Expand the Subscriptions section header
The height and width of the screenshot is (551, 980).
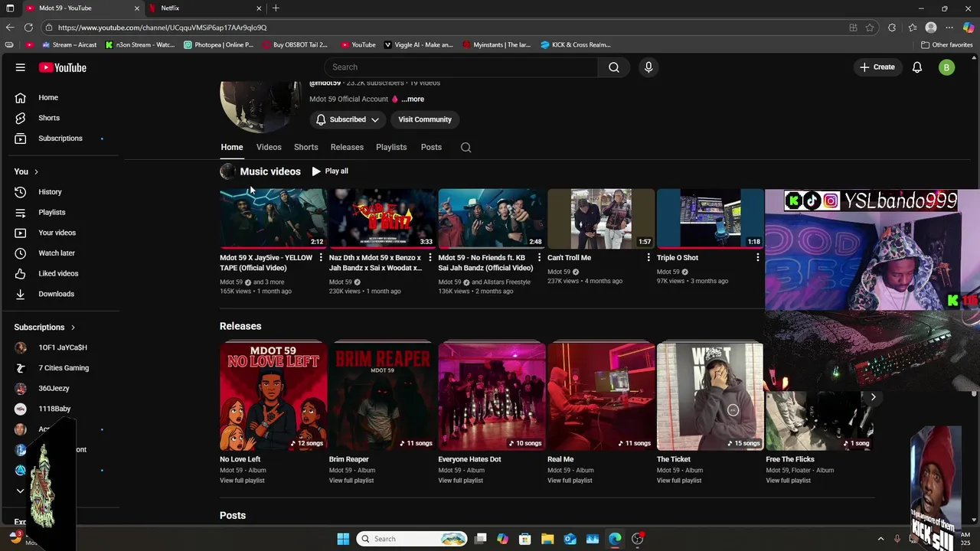(45, 328)
